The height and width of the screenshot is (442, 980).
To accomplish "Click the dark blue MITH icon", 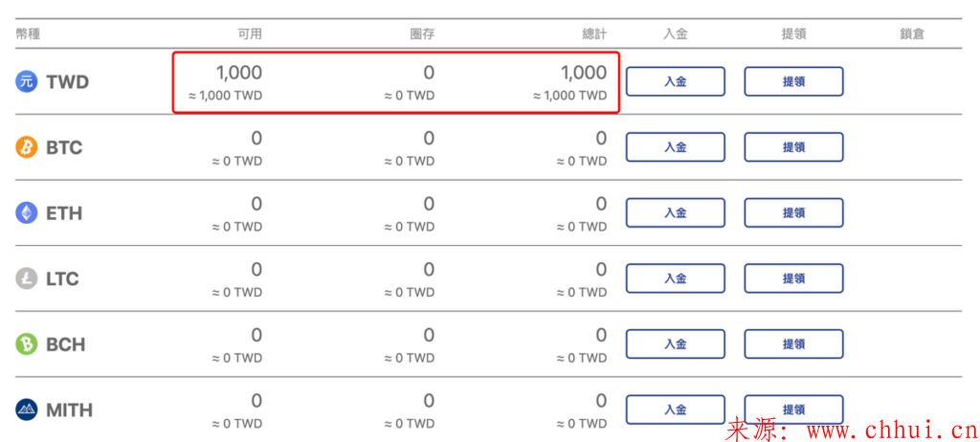I will (x=27, y=410).
